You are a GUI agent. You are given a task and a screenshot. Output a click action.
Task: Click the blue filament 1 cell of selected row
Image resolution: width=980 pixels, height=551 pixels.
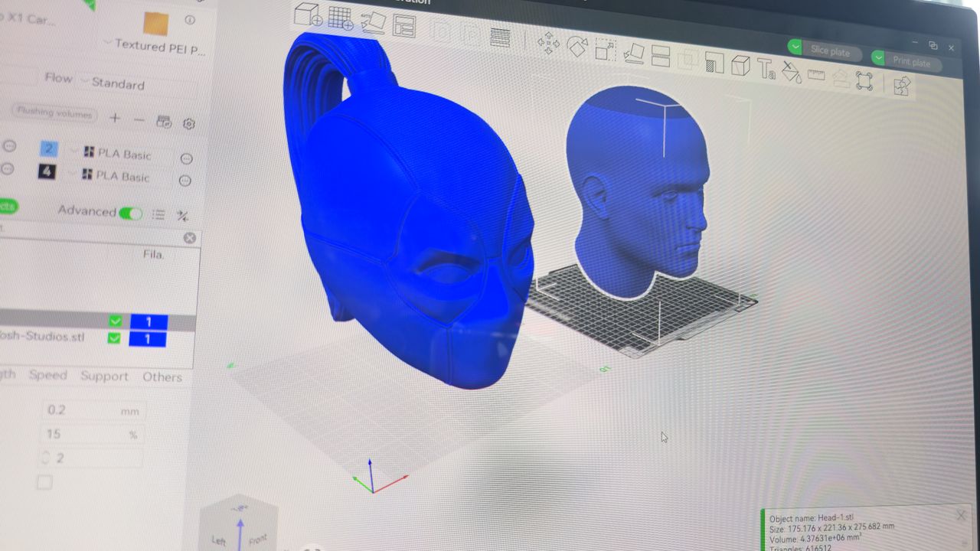point(149,322)
